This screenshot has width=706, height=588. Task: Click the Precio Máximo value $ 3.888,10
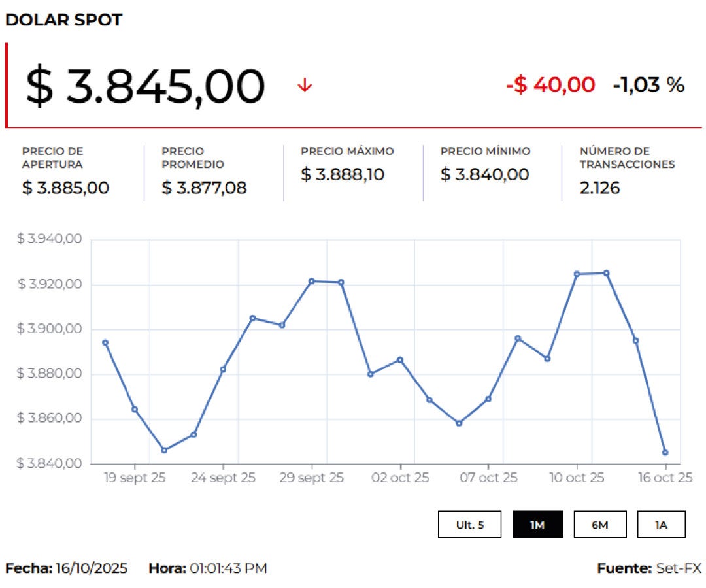point(343,174)
